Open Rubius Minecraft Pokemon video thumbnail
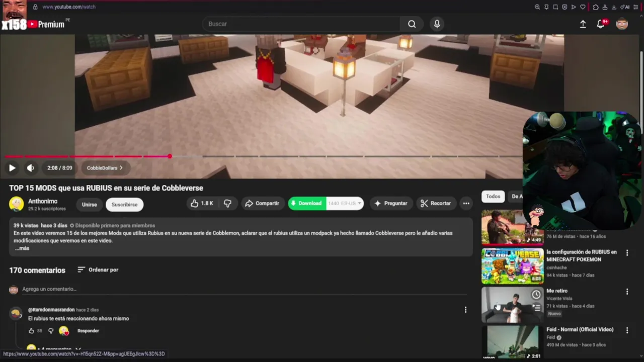Screen dimensions: 644x362 (x=512, y=266)
